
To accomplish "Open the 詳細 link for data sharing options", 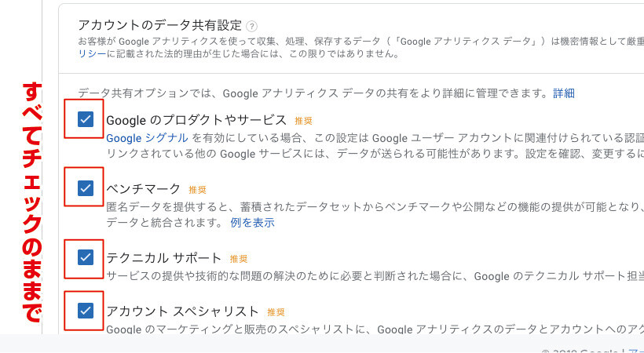I will (563, 93).
